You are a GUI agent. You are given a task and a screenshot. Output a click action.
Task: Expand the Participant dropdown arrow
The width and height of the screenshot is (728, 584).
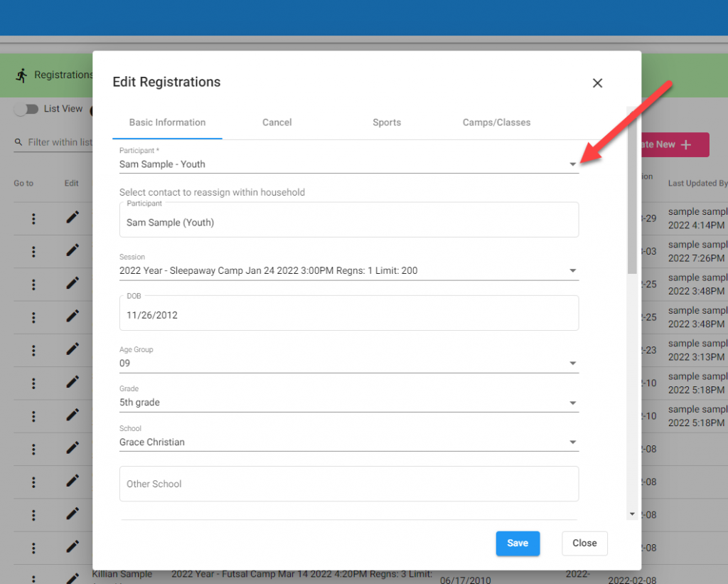pyautogui.click(x=572, y=164)
